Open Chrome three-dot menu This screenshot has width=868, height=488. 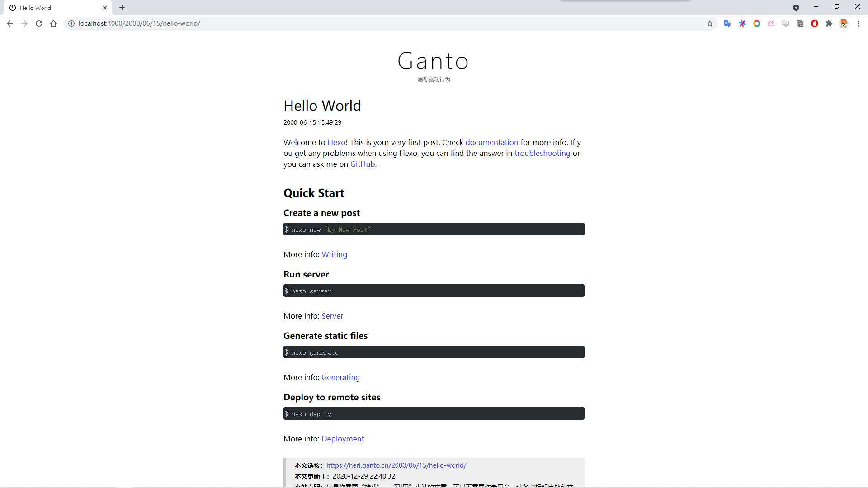click(858, 23)
